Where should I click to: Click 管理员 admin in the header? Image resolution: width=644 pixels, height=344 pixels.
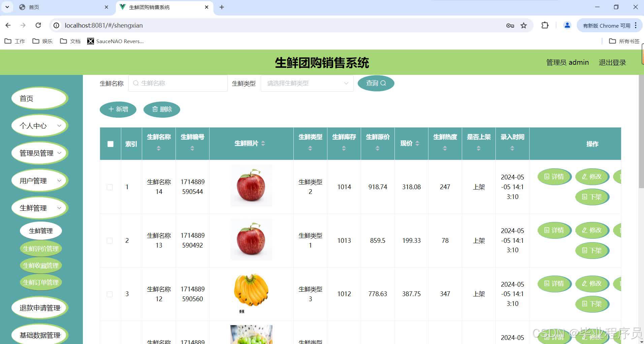[x=568, y=62]
